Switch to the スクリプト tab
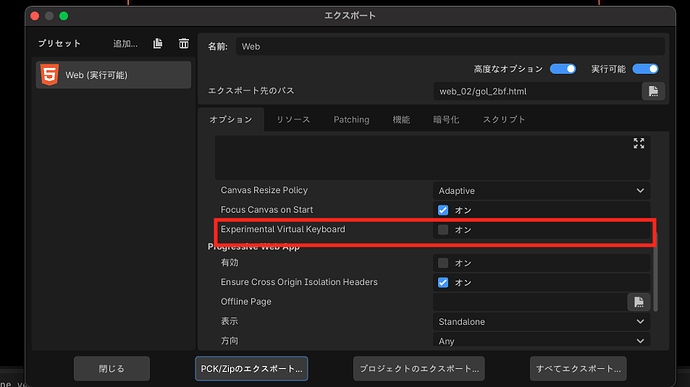This screenshot has height=387, width=690. (504, 119)
